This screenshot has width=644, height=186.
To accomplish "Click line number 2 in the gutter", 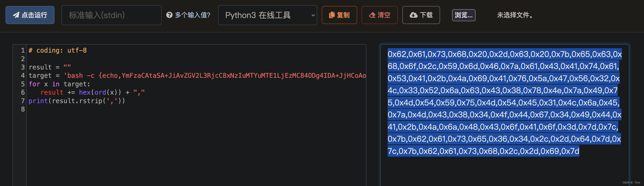I will coord(23,59).
